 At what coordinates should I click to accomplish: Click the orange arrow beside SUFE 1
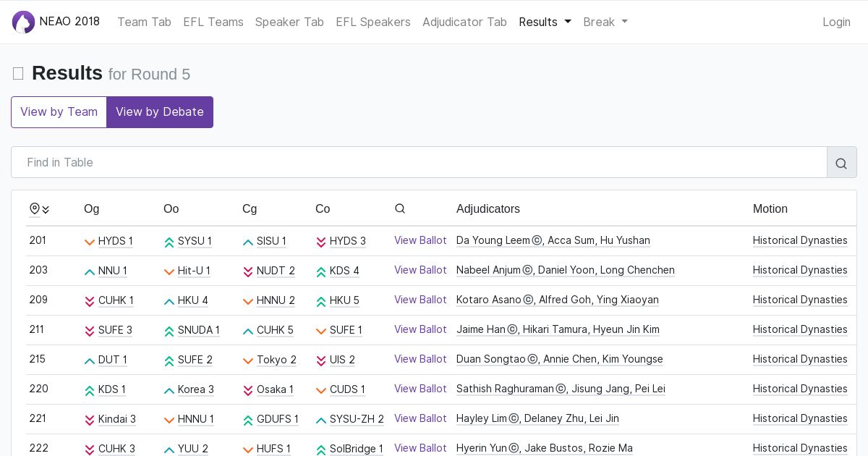(x=321, y=332)
